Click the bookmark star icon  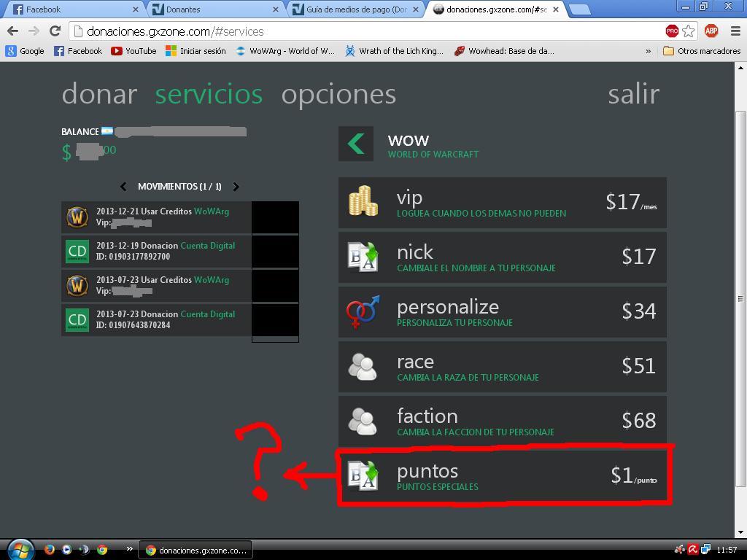click(x=689, y=31)
